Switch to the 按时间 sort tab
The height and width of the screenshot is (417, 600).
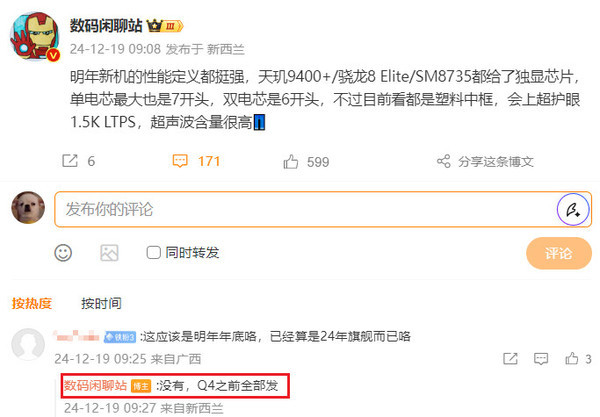coord(101,303)
